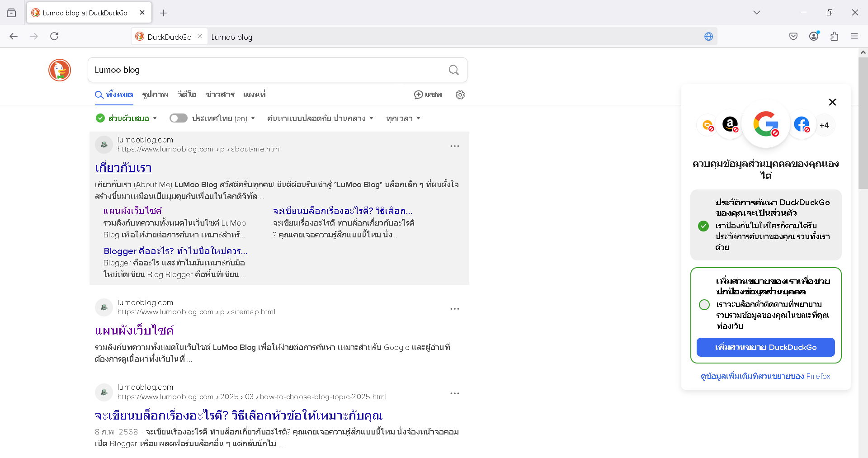Click the lumooblog.com domain of sitemap result

pyautogui.click(x=145, y=302)
